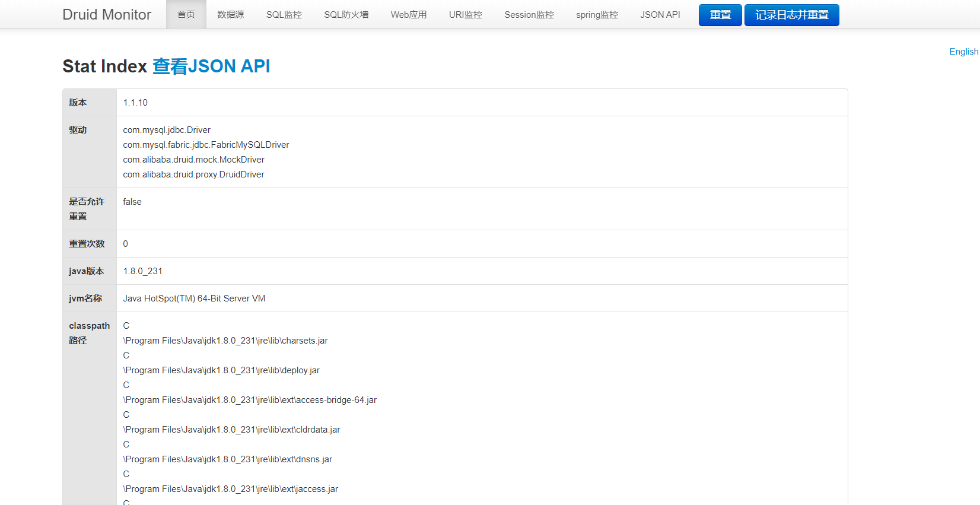Click the 重置次数 row label

click(x=87, y=244)
